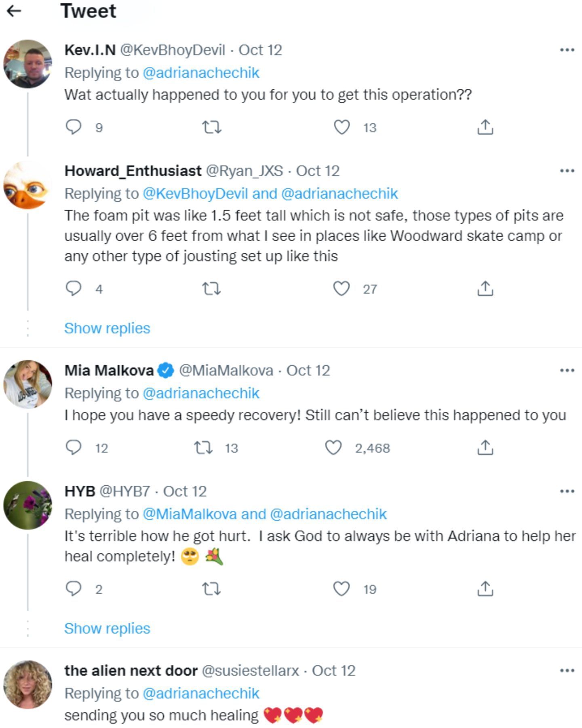Open Howard_Enthusiast's duck avatar
This screenshot has width=582, height=728.
pyautogui.click(x=28, y=185)
